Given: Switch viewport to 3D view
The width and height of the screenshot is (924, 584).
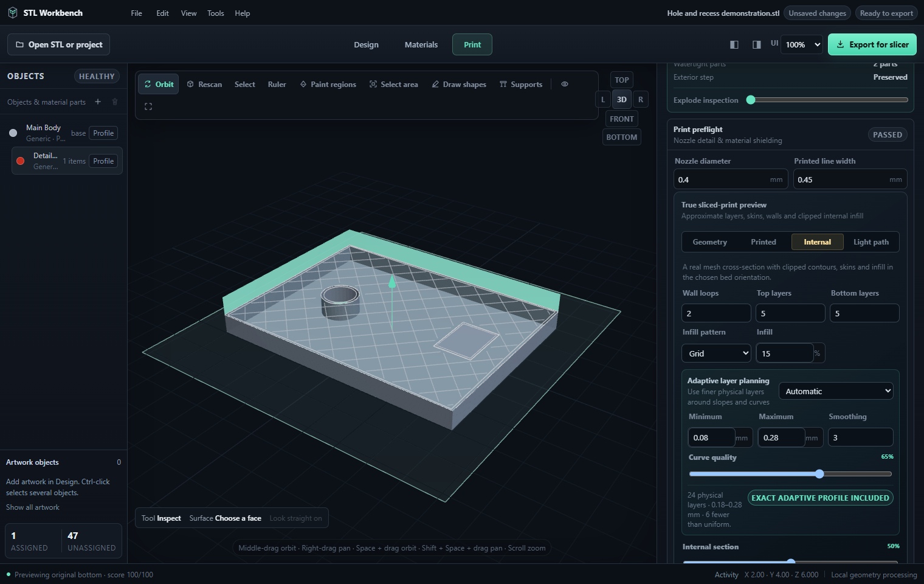Looking at the screenshot, I should click(x=622, y=99).
